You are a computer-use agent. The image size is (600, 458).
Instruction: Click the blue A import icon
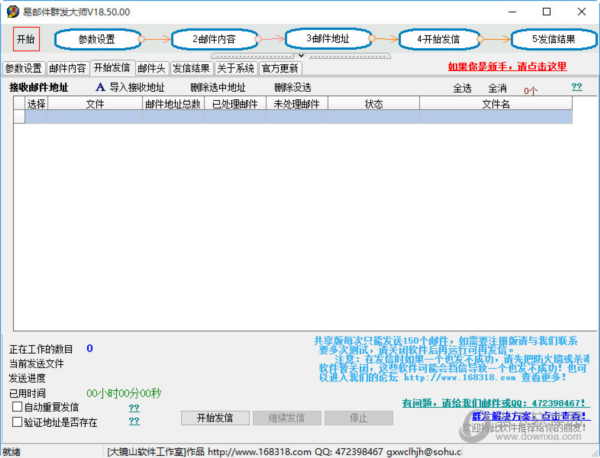[100, 87]
